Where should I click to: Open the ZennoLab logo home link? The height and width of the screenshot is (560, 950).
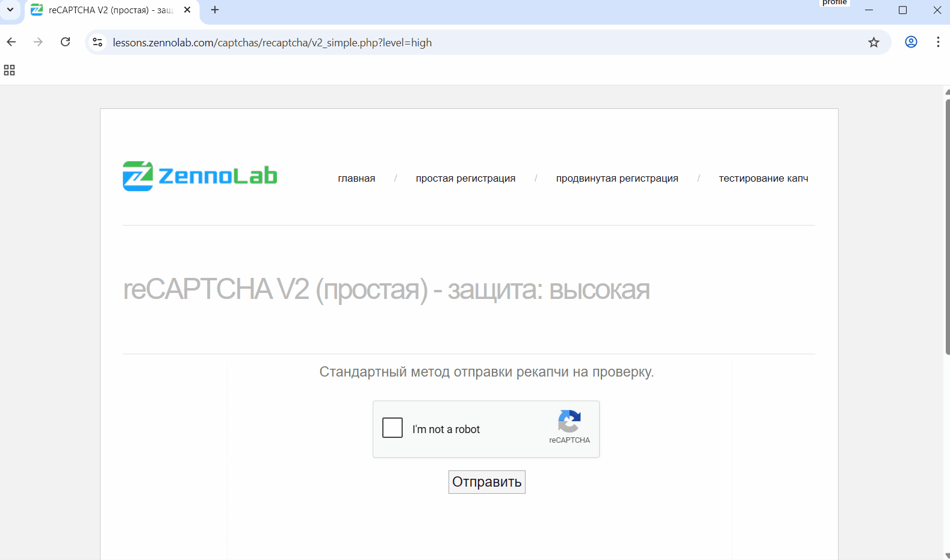pyautogui.click(x=200, y=176)
